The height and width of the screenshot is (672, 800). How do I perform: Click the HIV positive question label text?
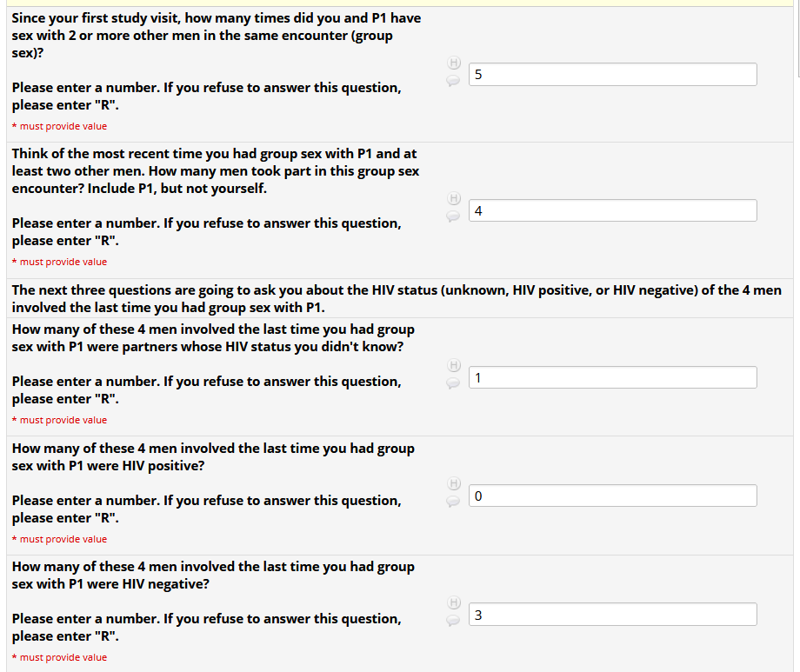[213, 457]
